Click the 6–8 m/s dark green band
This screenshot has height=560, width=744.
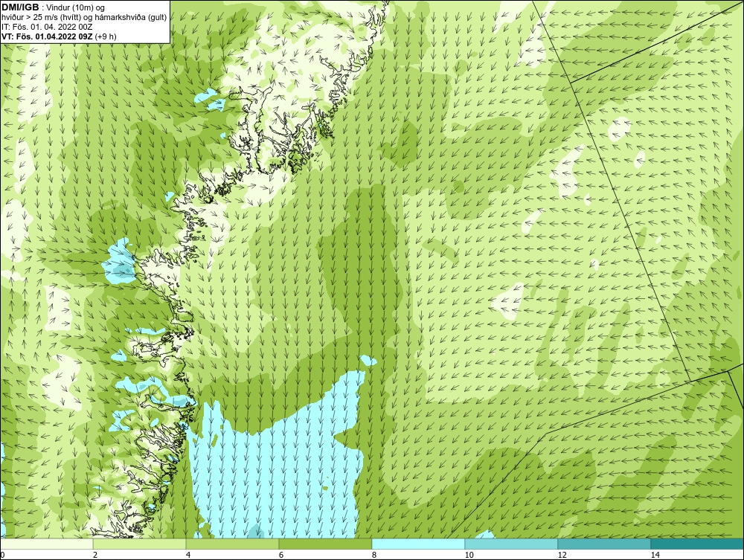[326, 544]
